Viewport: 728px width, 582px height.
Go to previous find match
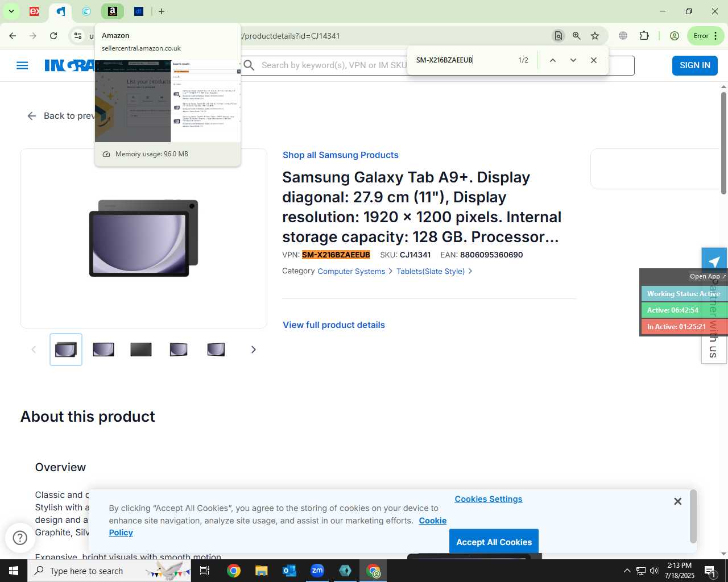(552, 60)
